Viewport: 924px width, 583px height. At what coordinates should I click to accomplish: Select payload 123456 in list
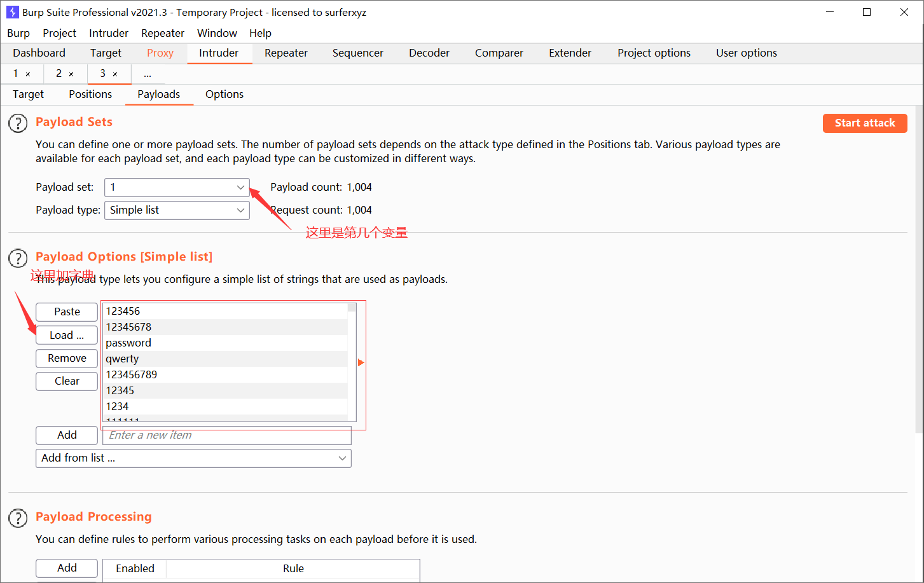point(225,311)
